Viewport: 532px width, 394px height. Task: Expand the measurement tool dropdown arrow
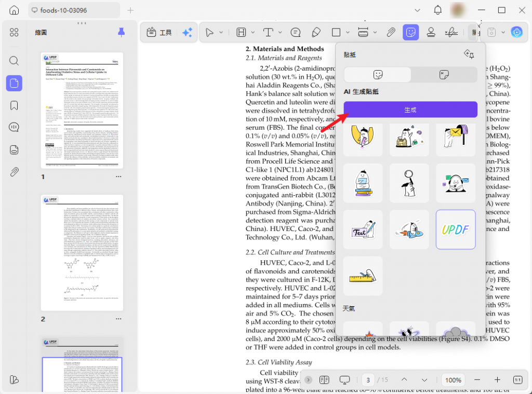(x=375, y=33)
